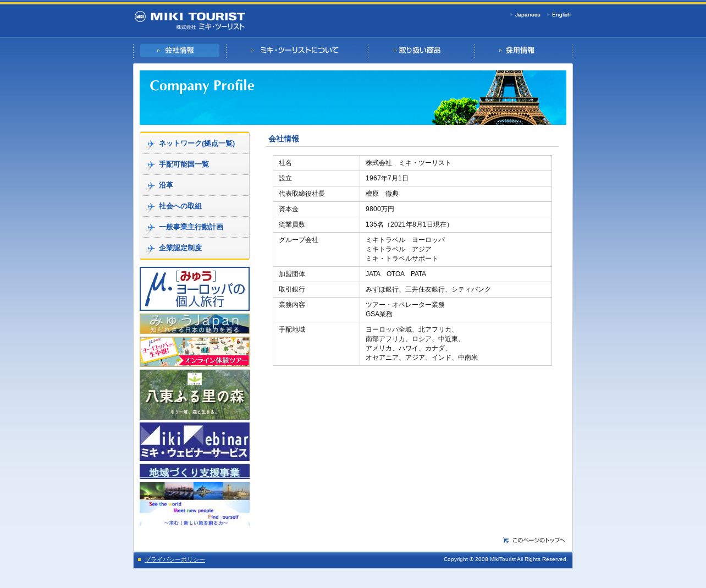Open 一般事業主行動計画 sidebar item

pyautogui.click(x=195, y=227)
